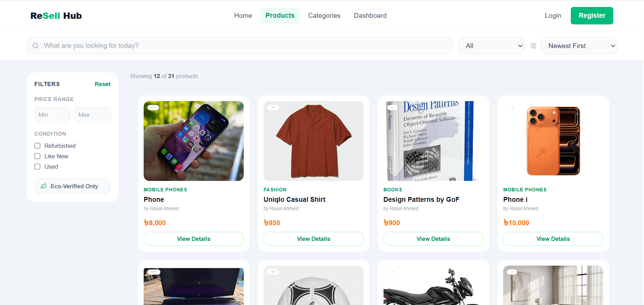The width and height of the screenshot is (644, 305).
Task: Open the room interior product thumbnail
Action: point(553,286)
